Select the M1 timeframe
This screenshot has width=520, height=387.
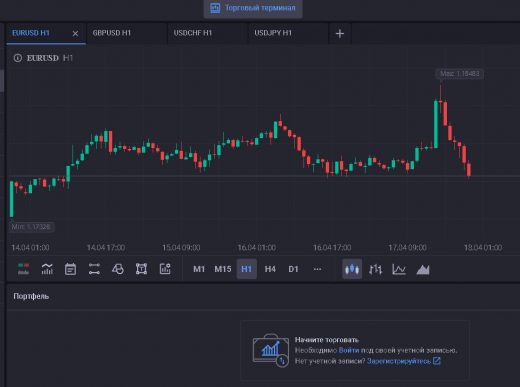pyautogui.click(x=199, y=269)
